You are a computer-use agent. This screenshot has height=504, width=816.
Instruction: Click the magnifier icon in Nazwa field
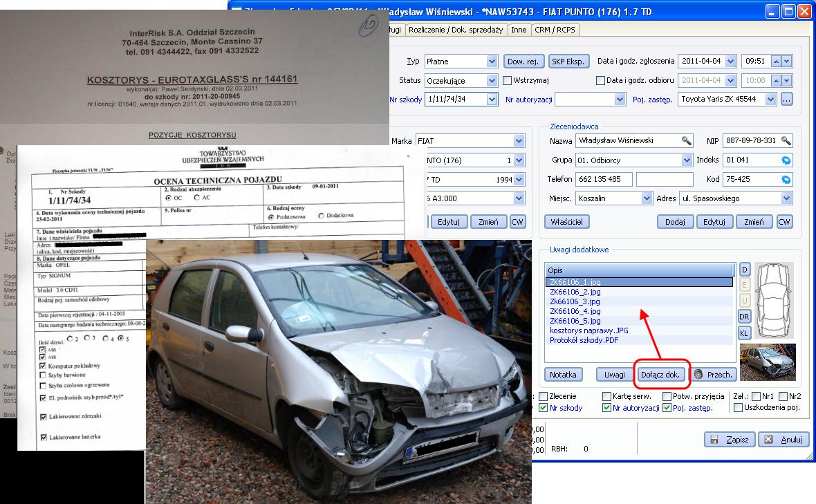click(687, 140)
